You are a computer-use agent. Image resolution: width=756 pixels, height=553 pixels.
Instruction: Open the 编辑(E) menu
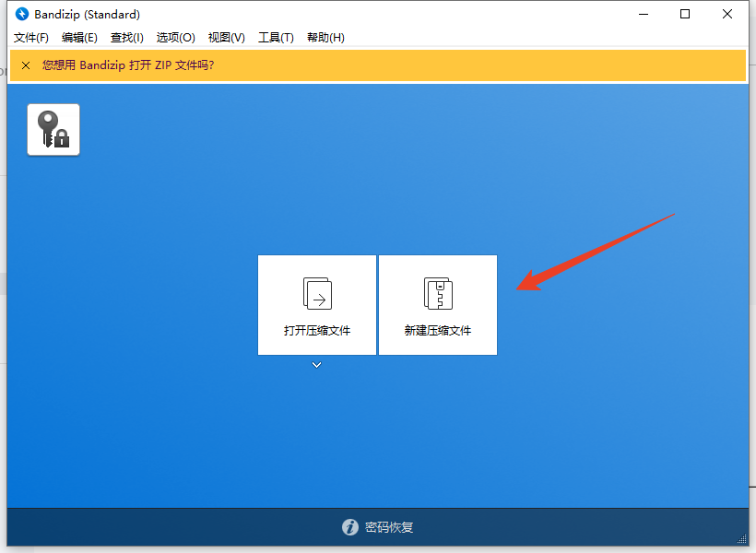[79, 38]
